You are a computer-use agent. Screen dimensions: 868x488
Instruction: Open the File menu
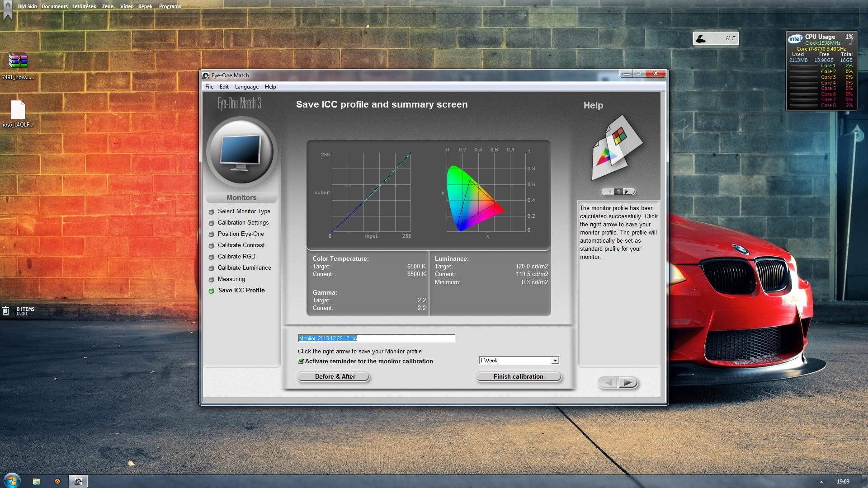209,87
